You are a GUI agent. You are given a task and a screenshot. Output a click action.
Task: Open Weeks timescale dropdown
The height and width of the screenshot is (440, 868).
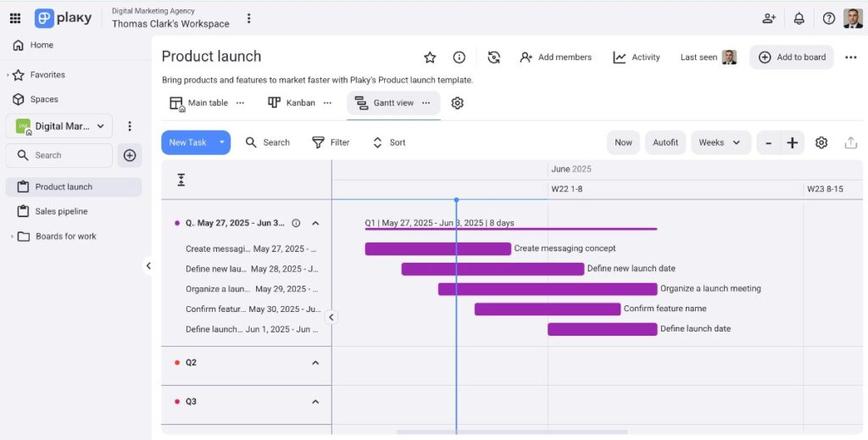[721, 142]
